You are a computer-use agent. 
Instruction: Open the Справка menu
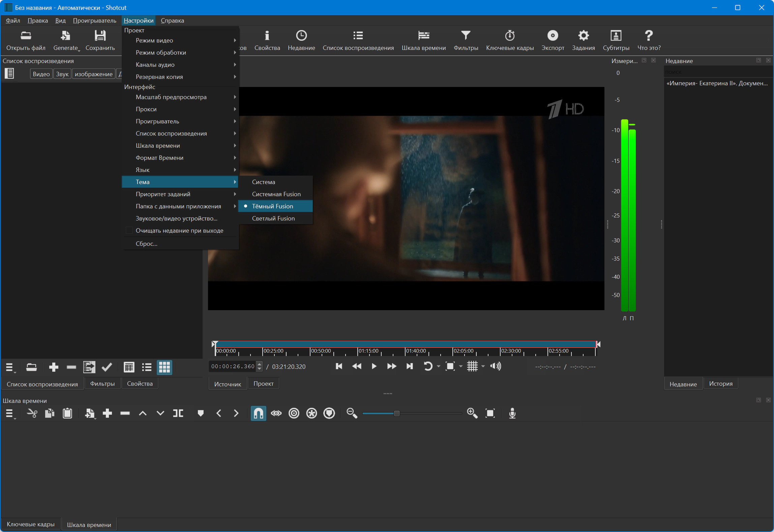[x=172, y=21]
